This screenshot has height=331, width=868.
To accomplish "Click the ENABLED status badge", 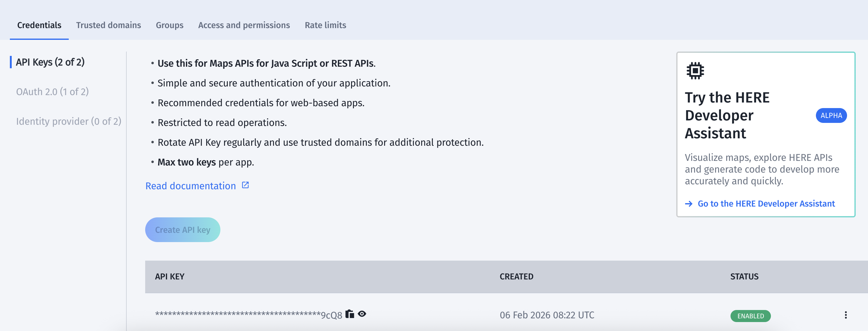I will click(x=750, y=316).
